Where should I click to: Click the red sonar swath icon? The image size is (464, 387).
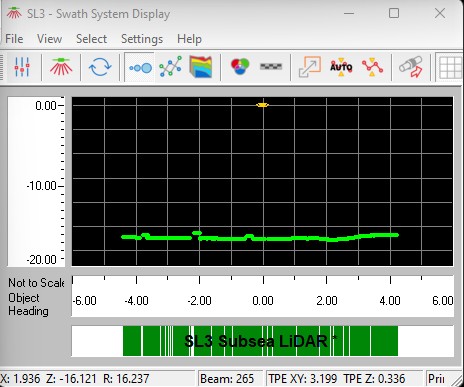61,67
